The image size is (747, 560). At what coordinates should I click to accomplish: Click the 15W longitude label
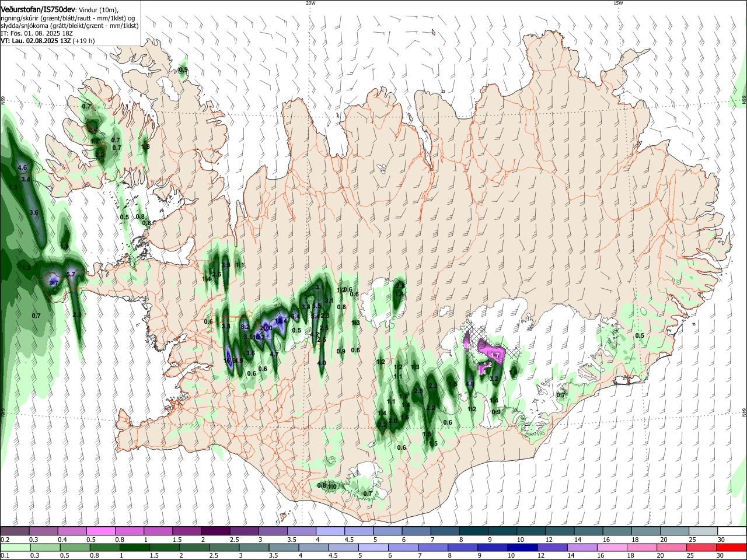tap(618, 3)
